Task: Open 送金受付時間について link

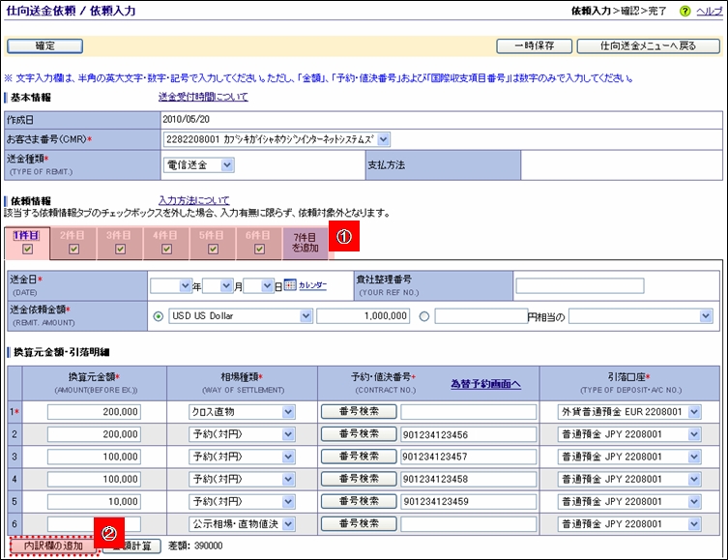Action: coord(203,97)
